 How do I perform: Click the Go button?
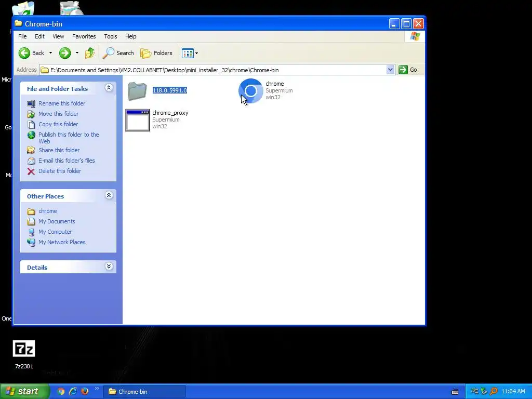(408, 70)
